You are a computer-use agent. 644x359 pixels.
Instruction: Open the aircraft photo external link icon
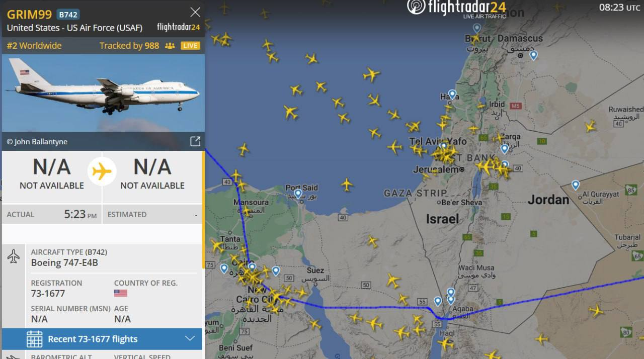(x=195, y=141)
